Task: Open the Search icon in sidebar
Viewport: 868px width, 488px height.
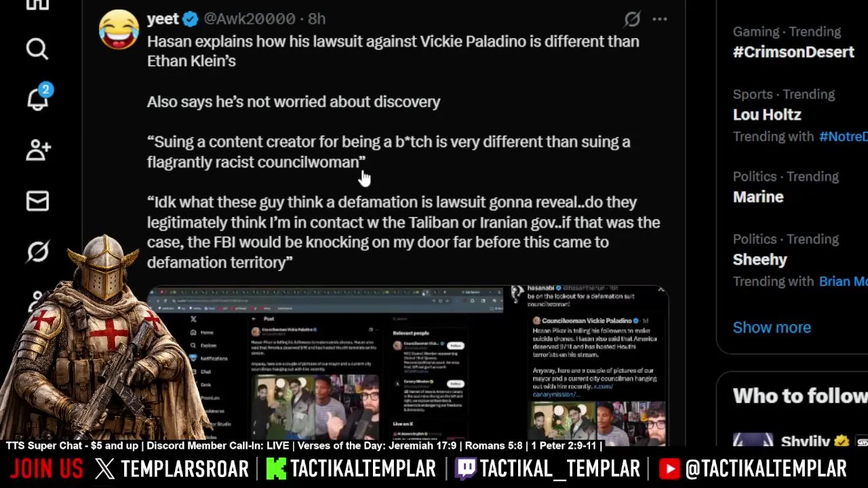Action: tap(37, 49)
